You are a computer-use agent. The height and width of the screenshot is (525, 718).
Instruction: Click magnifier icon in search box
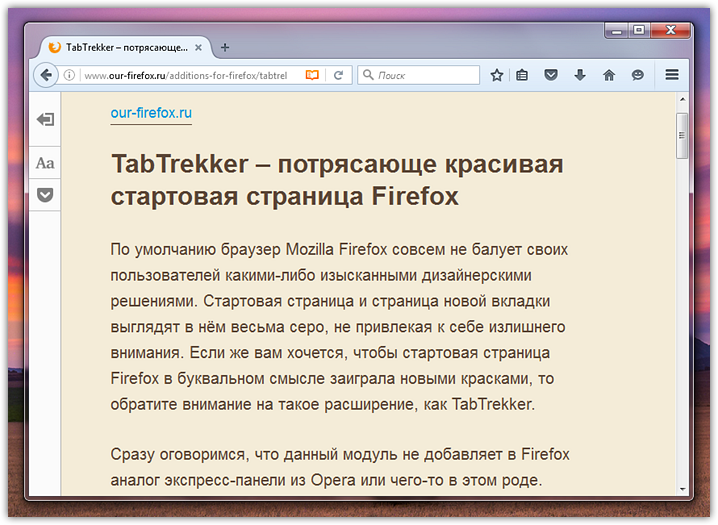pos(368,75)
